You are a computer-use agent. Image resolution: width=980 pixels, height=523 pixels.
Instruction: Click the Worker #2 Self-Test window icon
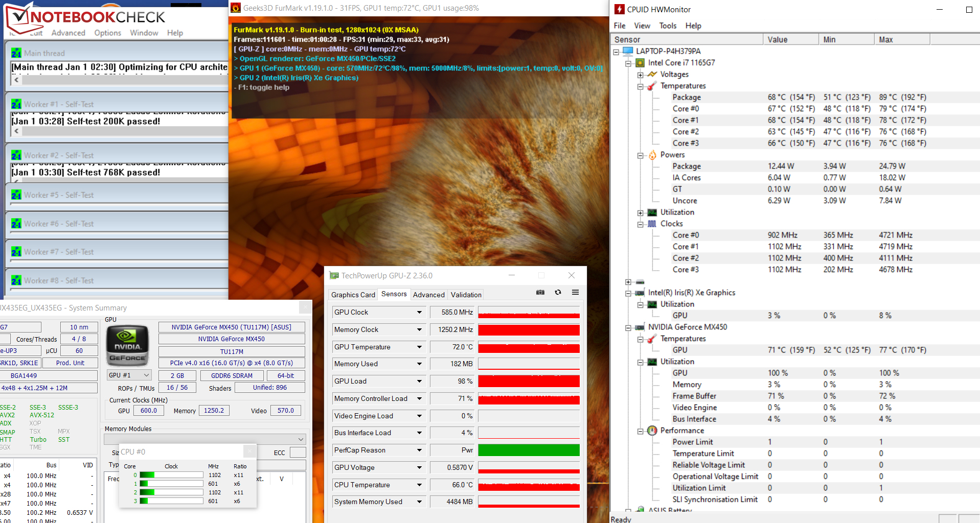point(16,155)
